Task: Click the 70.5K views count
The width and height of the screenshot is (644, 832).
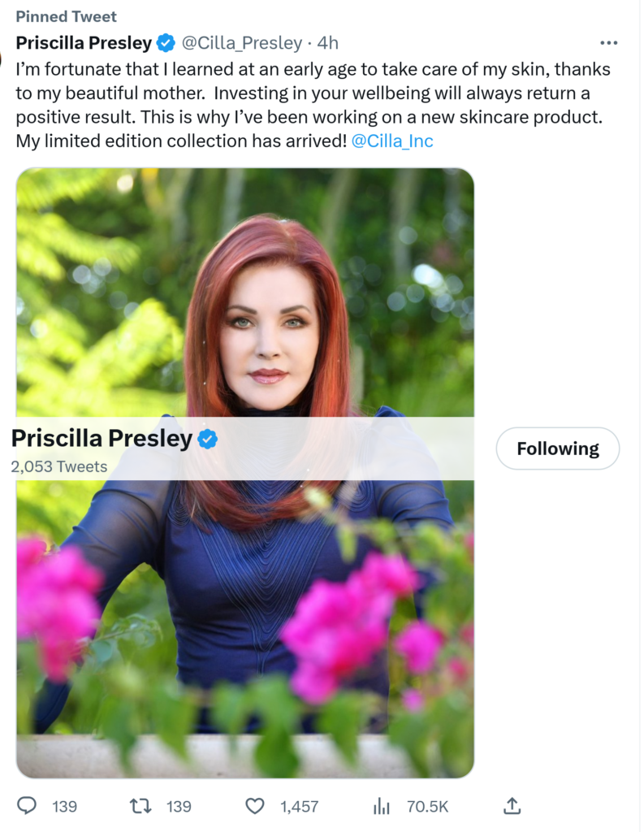Action: 427,807
